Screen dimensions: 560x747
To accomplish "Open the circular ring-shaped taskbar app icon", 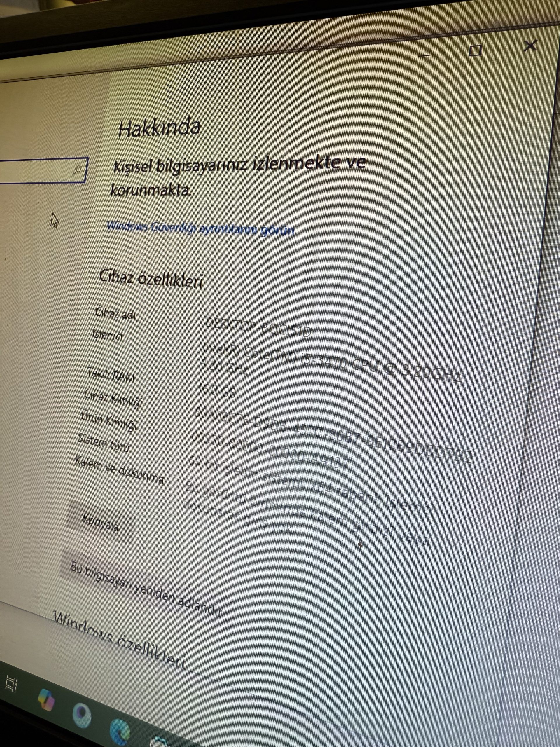I will (82, 715).
